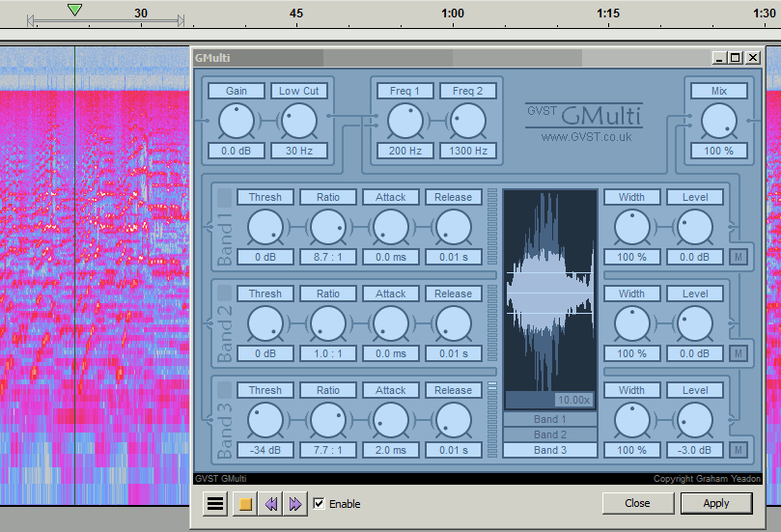Screen dimensions: 781x532
Task: Click Band 1 Ratio knob
Action: [x=327, y=227]
